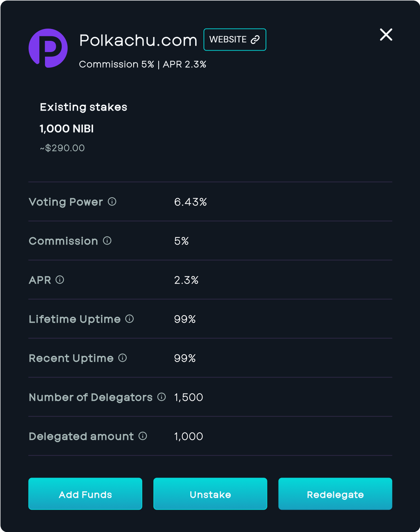Viewport: 420px width, 532px height.
Task: Click the Commission info icon
Action: (x=107, y=241)
